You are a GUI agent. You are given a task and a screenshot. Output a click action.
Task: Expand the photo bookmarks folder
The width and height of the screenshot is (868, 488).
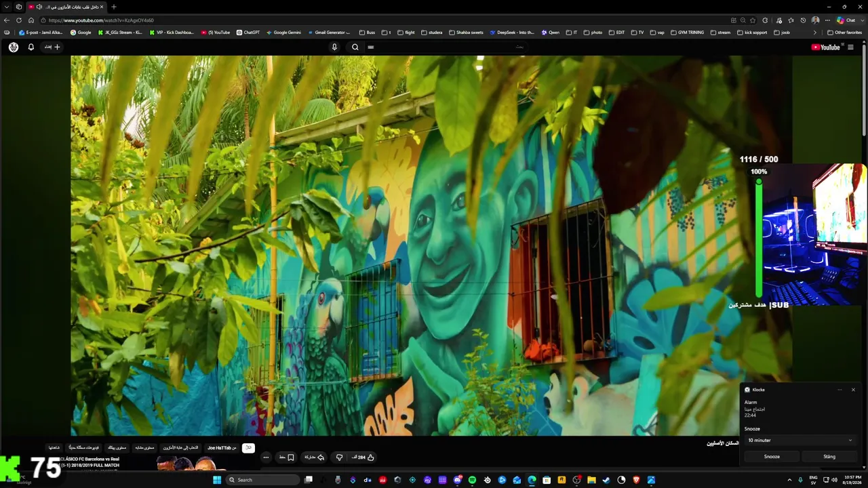point(593,33)
